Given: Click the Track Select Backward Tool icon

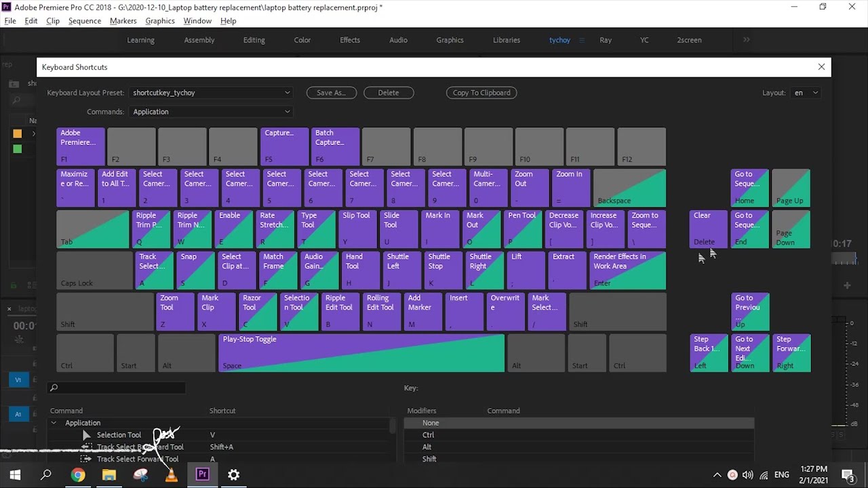Looking at the screenshot, I should (x=86, y=447).
